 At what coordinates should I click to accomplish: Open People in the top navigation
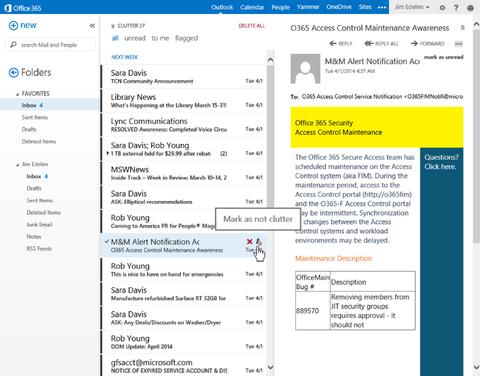pos(280,7)
